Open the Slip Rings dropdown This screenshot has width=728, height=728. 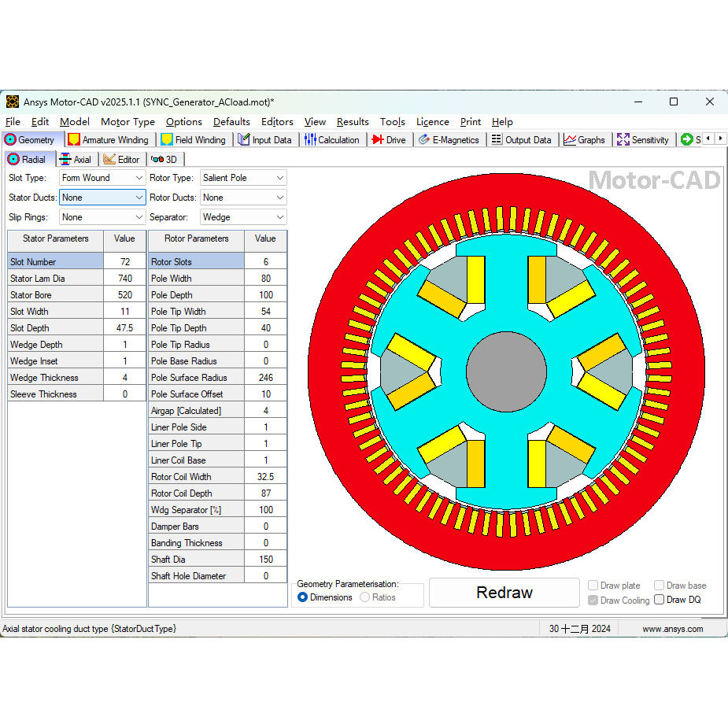point(102,216)
